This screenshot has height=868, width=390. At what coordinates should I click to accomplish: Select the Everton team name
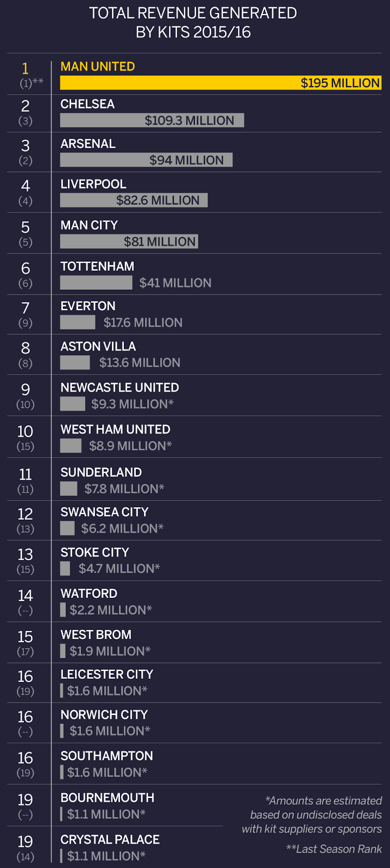[87, 306]
